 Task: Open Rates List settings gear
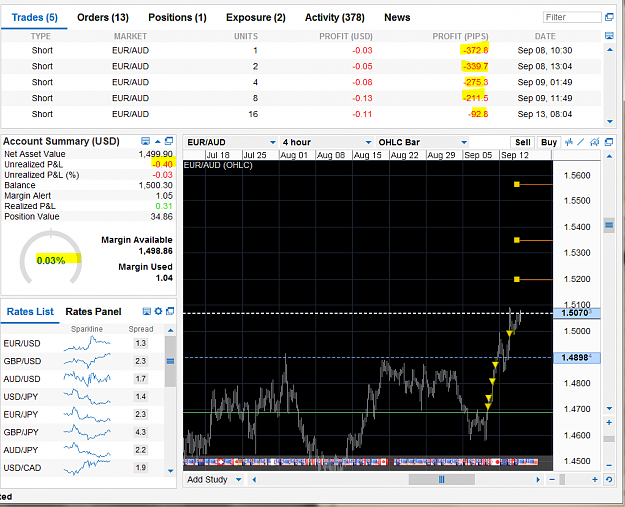coord(158,311)
